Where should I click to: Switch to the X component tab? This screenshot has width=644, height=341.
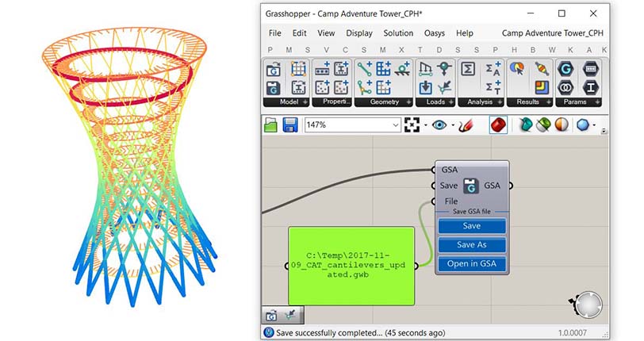401,50
